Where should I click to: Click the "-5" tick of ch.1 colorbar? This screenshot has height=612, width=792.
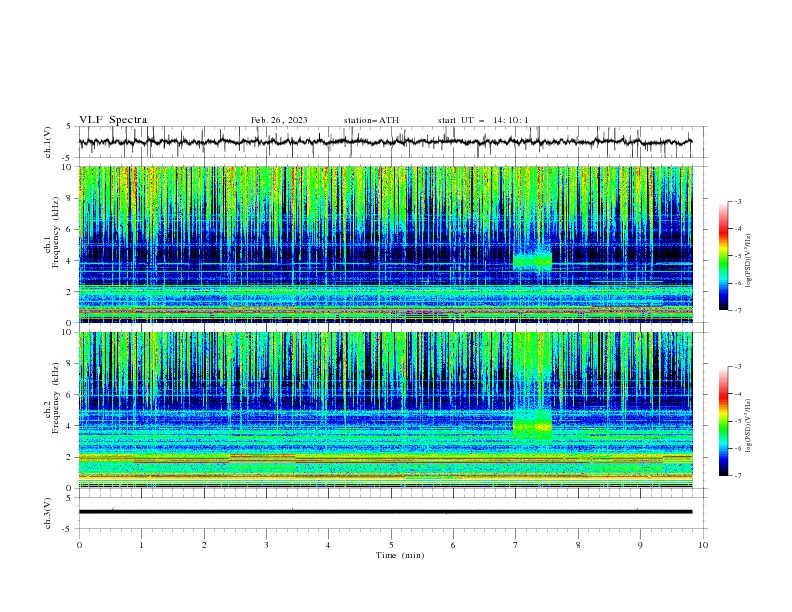click(737, 256)
